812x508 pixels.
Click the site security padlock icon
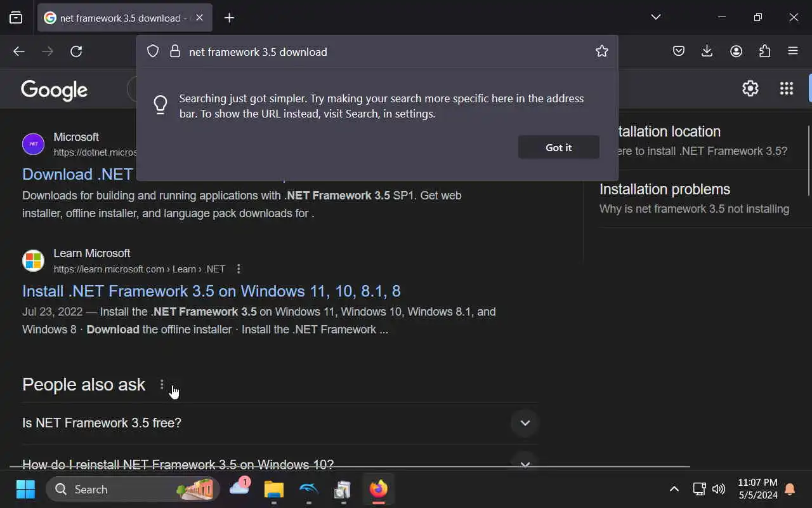[x=175, y=51]
